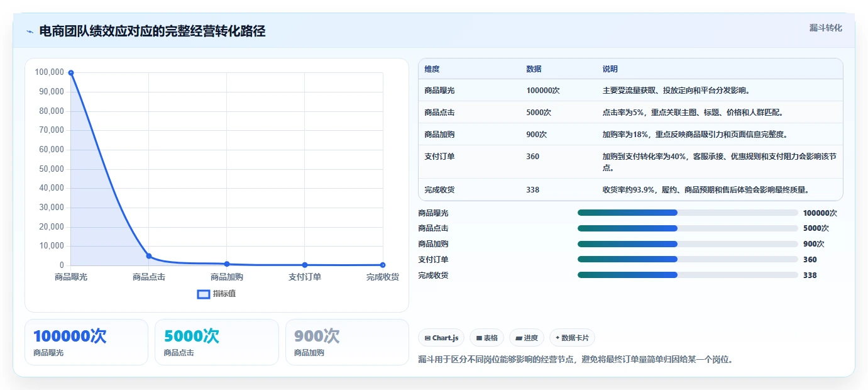Image resolution: width=868 pixels, height=390 pixels.
Task: Click the 商品曝光 progress bar
Action: [688, 213]
